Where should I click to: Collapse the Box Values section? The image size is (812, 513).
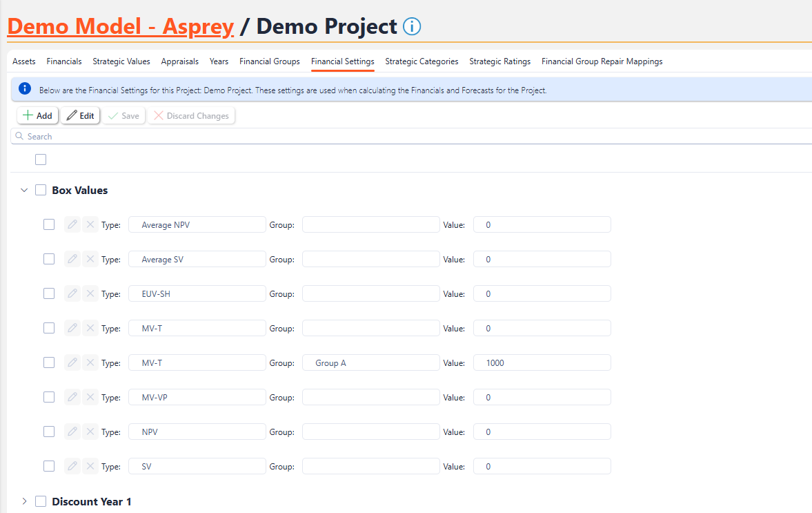[x=24, y=190]
